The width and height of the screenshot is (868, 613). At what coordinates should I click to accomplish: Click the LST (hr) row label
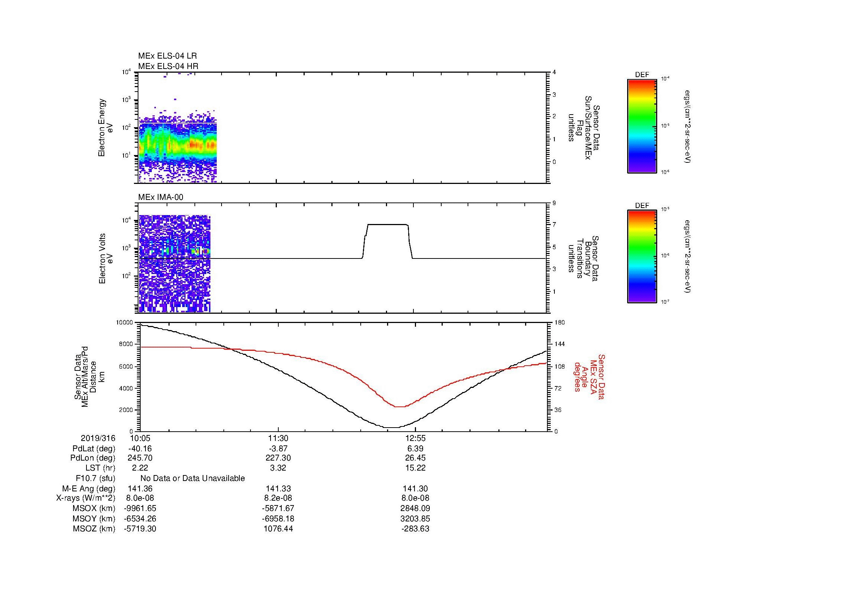coord(100,468)
